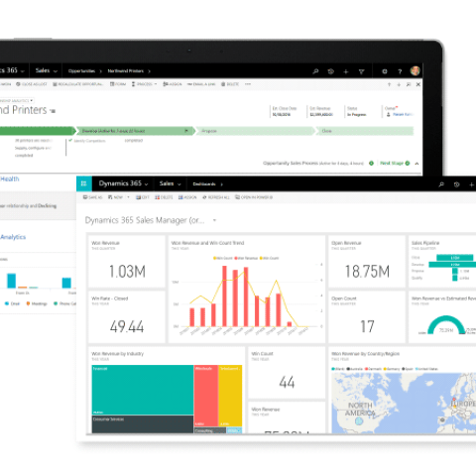
Task: Click the 1.03M Won Revenue tile
Action: [127, 262]
